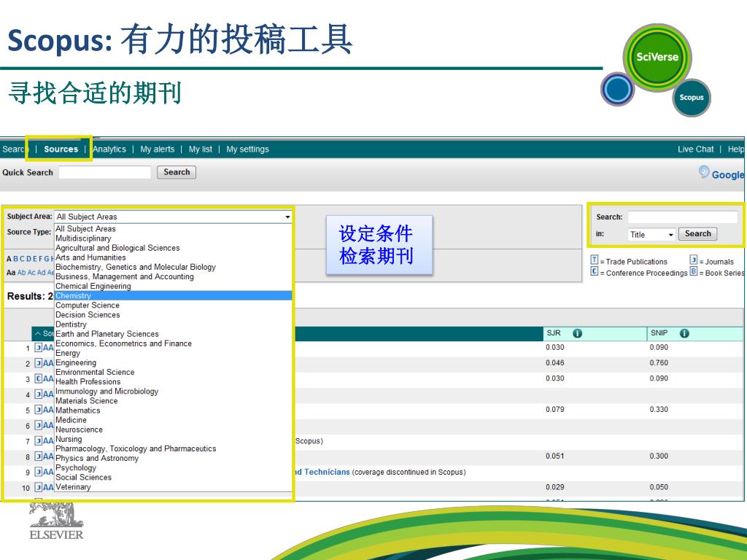The width and height of the screenshot is (747, 560).
Task: Select Chemistry from the subject list
Action: click(173, 296)
